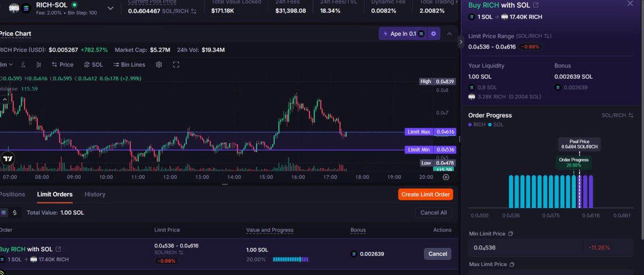Click the Cancel All button

[434, 213]
